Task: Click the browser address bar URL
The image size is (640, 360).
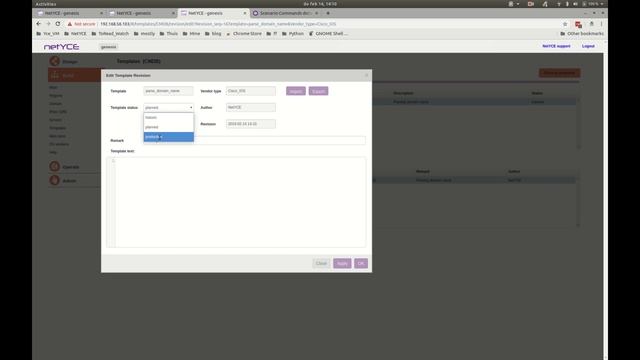Action: click(x=218, y=24)
